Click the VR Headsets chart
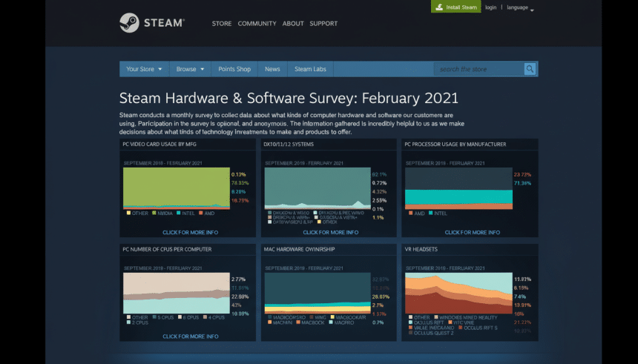 [x=458, y=293]
